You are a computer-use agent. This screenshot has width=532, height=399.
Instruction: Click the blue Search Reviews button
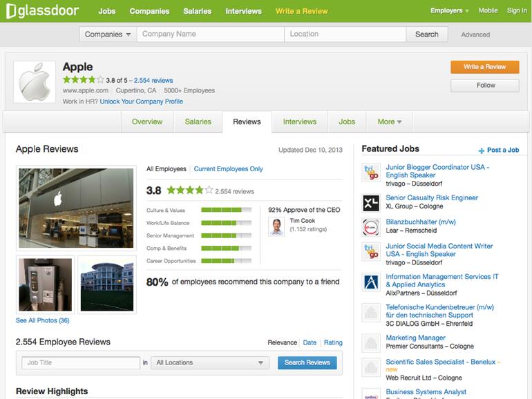307,362
